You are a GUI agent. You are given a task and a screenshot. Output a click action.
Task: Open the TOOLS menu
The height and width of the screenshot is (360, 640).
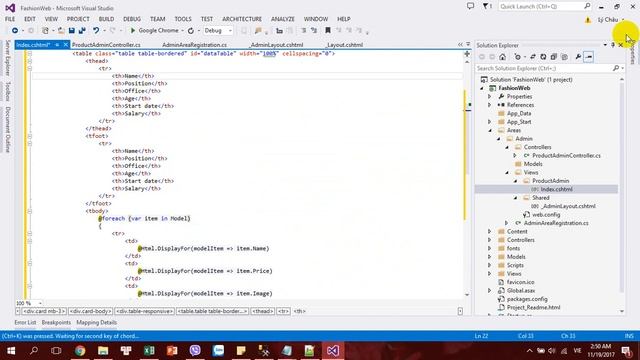point(183,19)
